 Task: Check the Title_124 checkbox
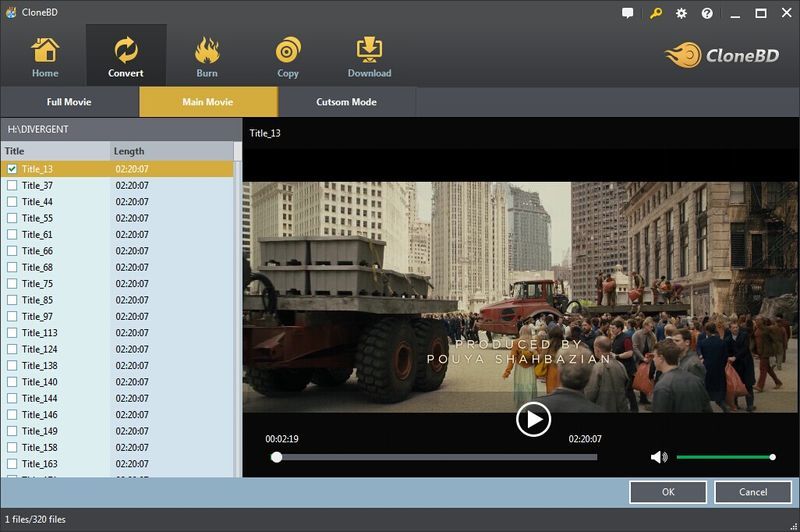(12, 349)
